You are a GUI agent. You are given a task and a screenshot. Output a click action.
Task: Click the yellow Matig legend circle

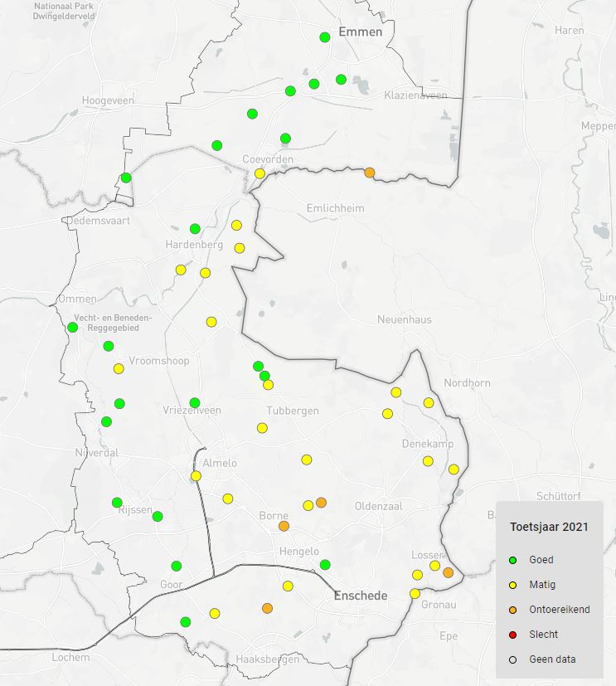(512, 585)
